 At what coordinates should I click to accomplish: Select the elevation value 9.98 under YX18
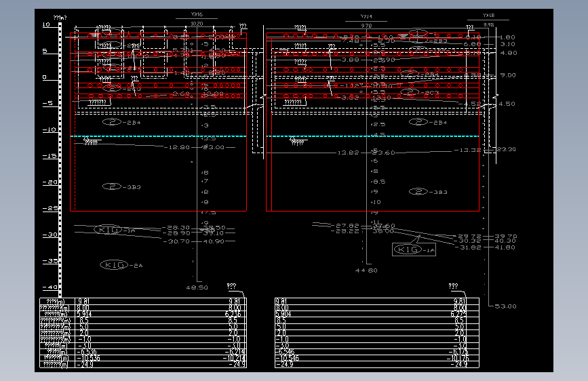point(488,25)
